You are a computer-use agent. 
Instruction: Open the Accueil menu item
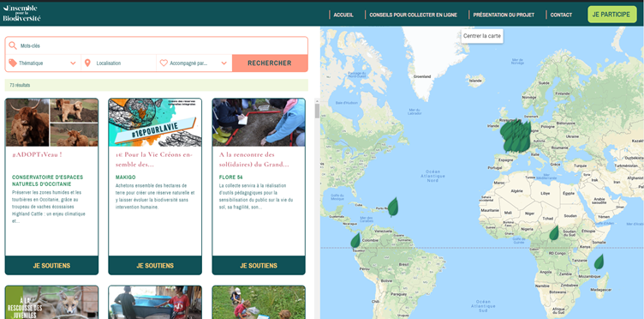(x=343, y=15)
